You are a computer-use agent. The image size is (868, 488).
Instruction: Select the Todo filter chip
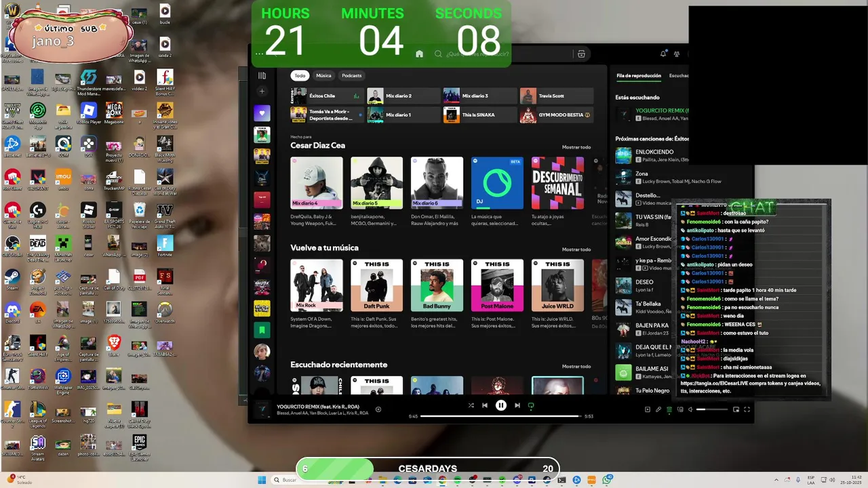pyautogui.click(x=300, y=76)
